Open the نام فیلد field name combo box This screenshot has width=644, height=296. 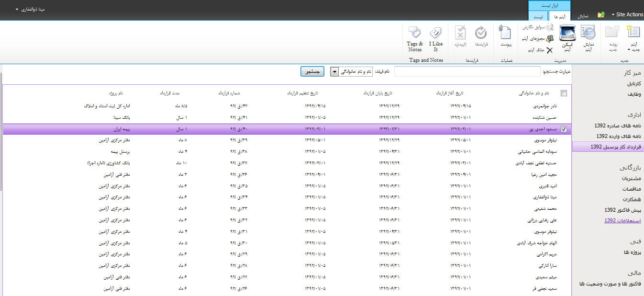point(352,71)
